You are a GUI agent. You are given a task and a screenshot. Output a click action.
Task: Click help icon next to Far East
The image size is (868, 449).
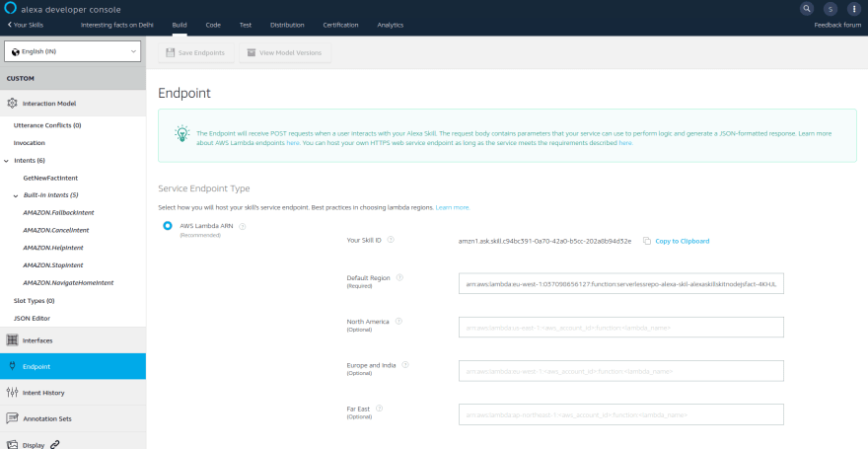[x=379, y=408]
